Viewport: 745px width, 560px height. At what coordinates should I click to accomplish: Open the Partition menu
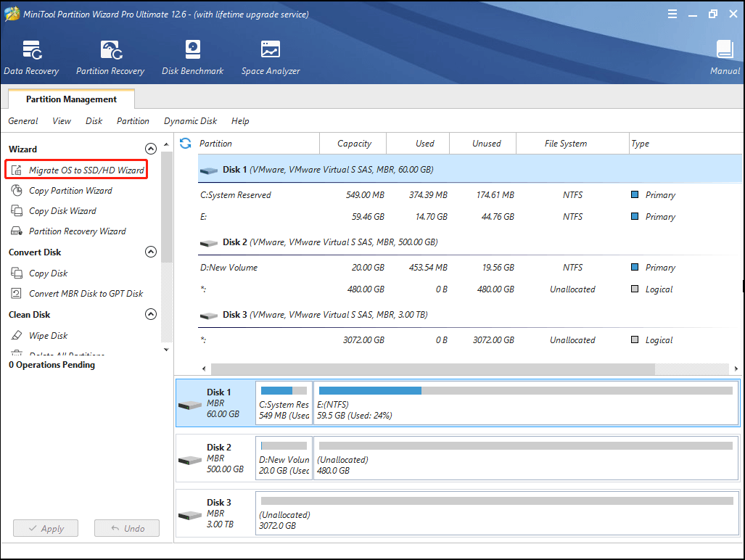[133, 121]
